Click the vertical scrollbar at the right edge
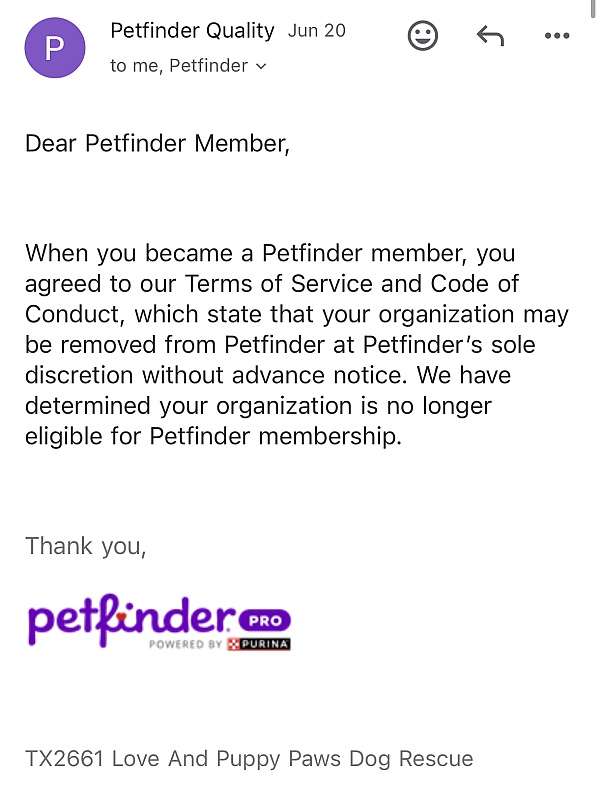 point(593,9)
